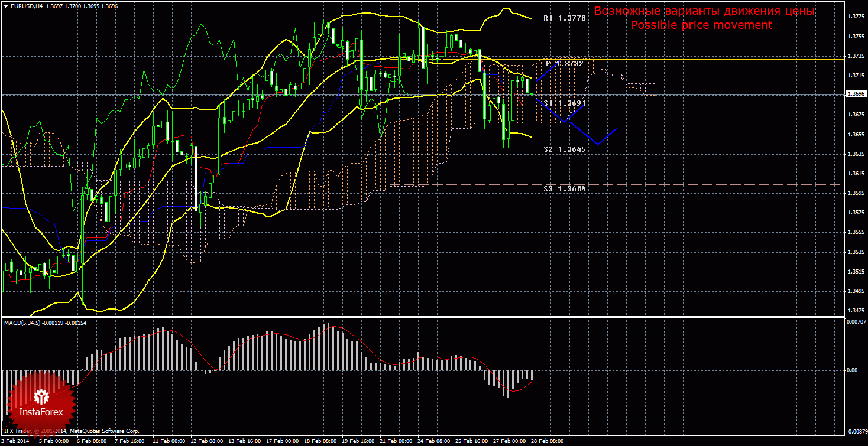Viewport: 868px width, 446px height.
Task: Click 1.3735 on the price axis
Action: point(856,56)
